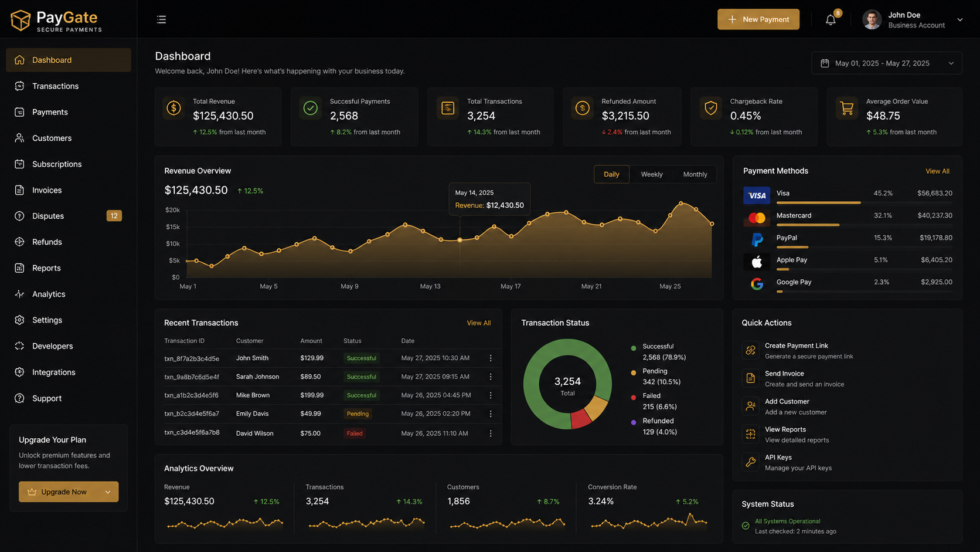Click View All in Recent Transactions
The image size is (980, 552).
click(479, 323)
